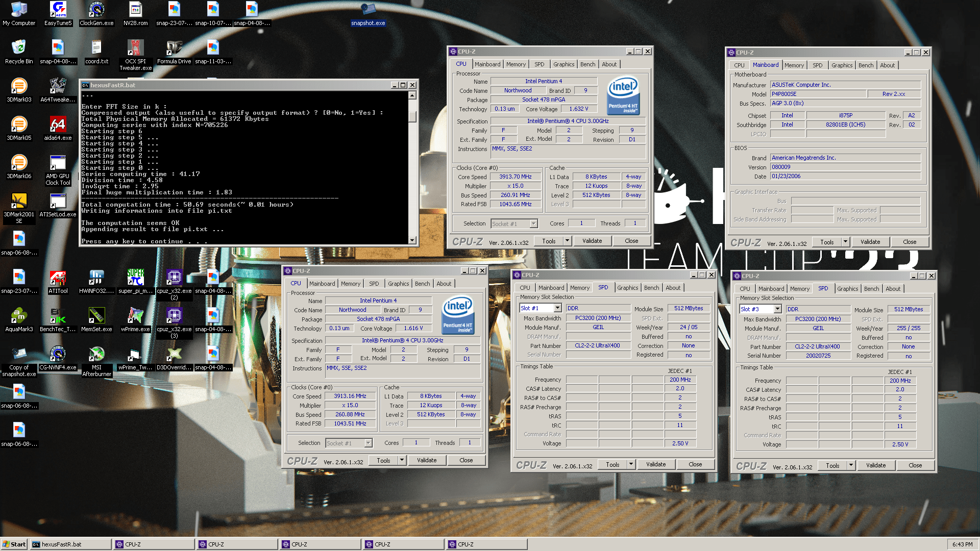Open the About tab in Slot #3 SPD window
980x551 pixels.
click(x=893, y=289)
